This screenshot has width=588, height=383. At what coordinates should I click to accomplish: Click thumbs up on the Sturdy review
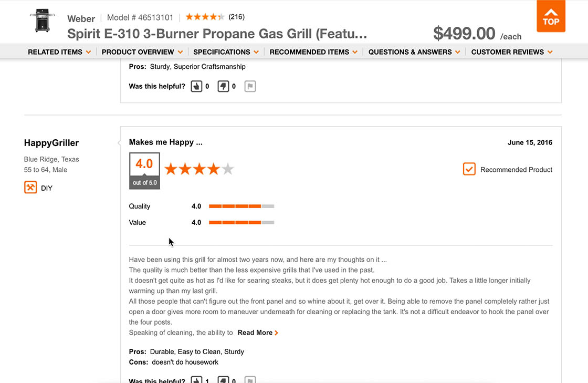click(196, 86)
